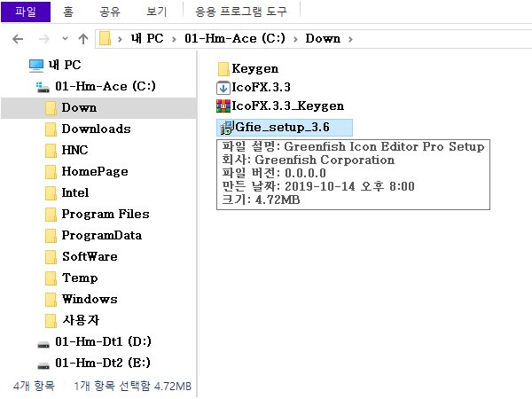Expand the chevron after 내 PC breadcrumb
Viewport: 532px width, 399px height.
(174, 39)
